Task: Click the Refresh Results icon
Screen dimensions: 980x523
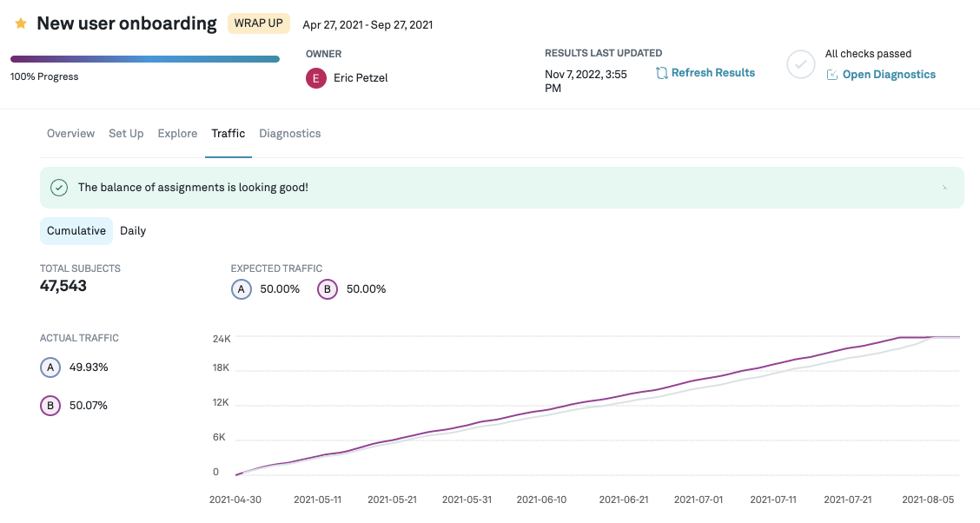Action: tap(662, 73)
